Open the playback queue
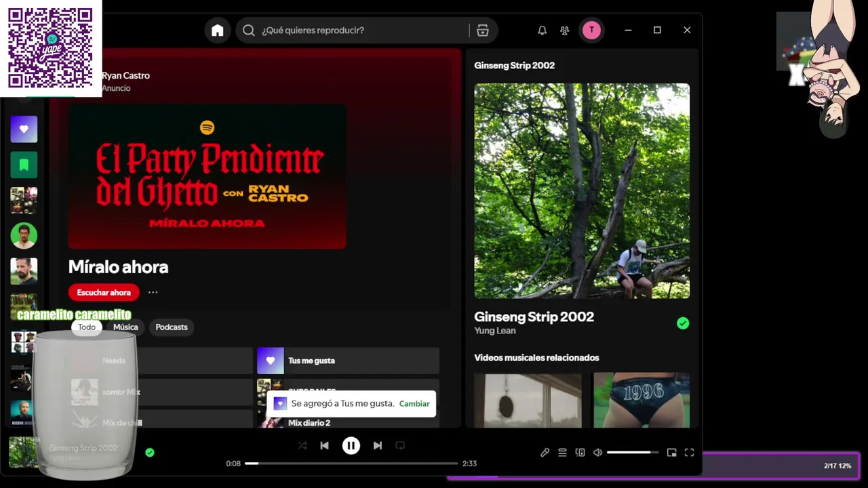 click(x=562, y=453)
